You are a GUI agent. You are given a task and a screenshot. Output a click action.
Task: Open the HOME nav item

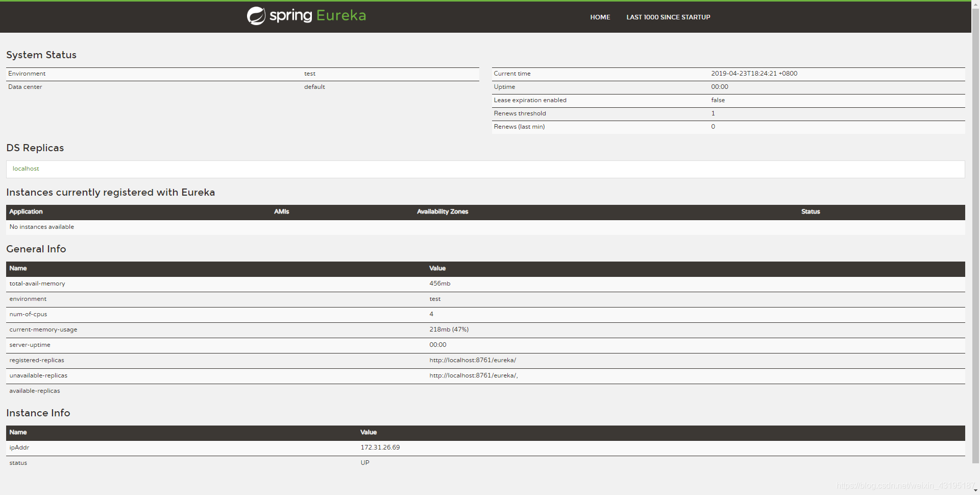coord(600,17)
